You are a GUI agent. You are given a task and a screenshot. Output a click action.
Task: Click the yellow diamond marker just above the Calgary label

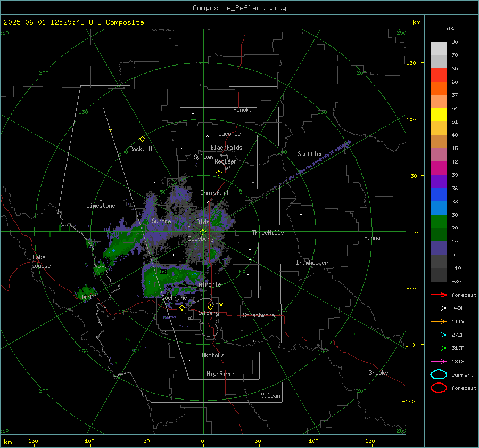(x=210, y=307)
